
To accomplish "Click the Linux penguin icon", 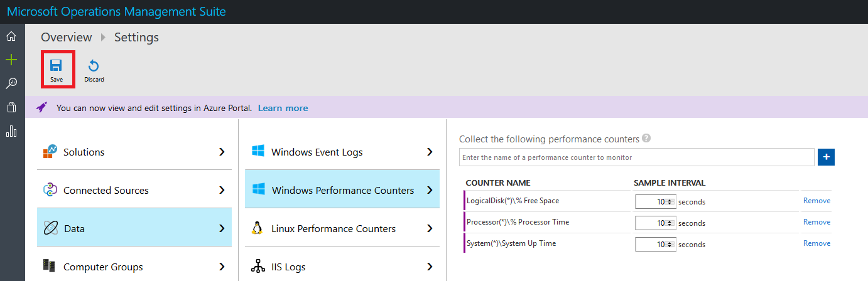I will (257, 228).
